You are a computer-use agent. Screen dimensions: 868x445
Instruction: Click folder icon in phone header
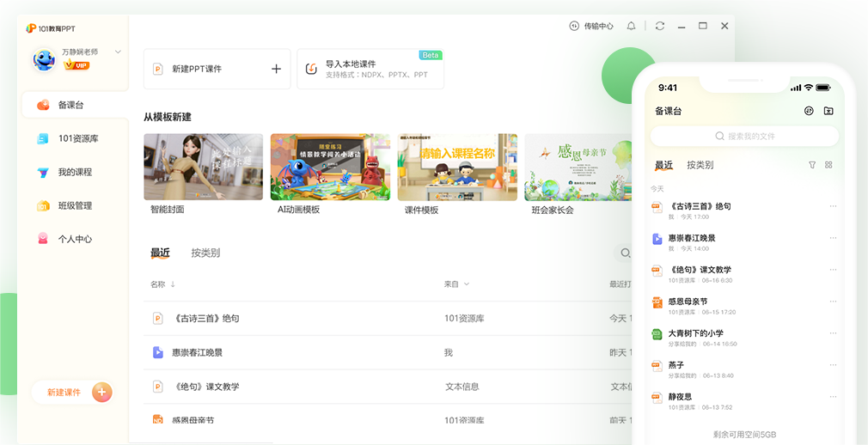pos(828,111)
